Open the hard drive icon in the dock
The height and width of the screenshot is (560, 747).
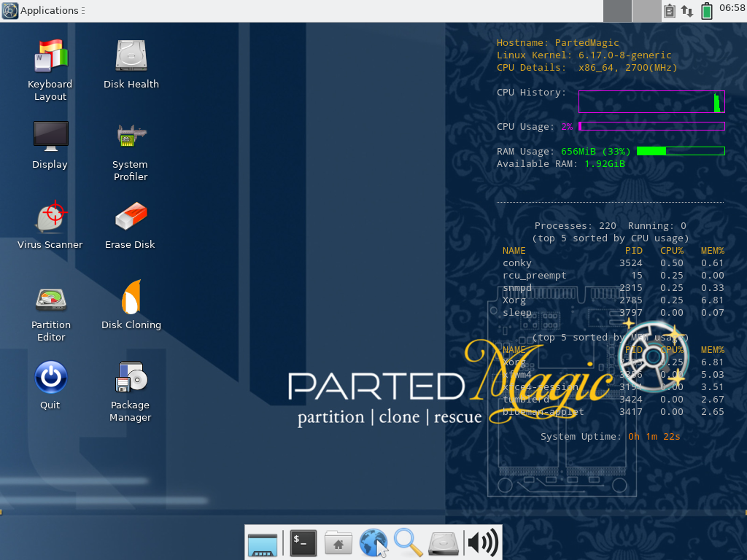coord(444,542)
